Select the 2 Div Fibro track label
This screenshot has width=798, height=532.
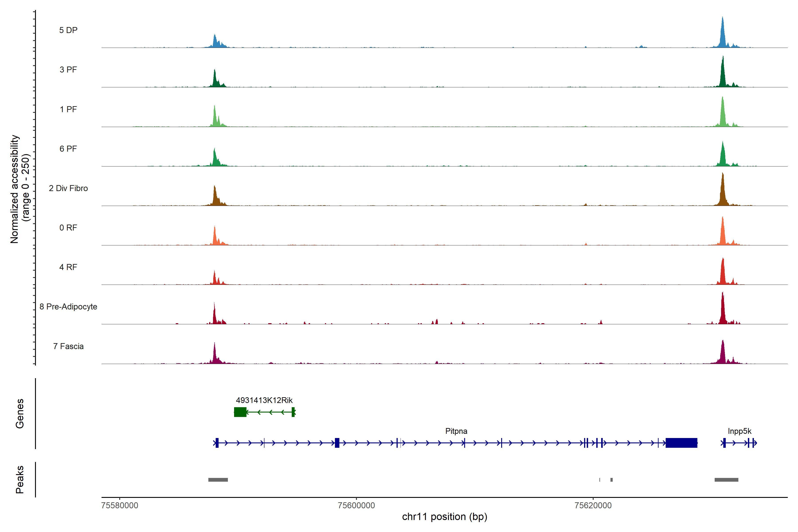click(x=68, y=188)
